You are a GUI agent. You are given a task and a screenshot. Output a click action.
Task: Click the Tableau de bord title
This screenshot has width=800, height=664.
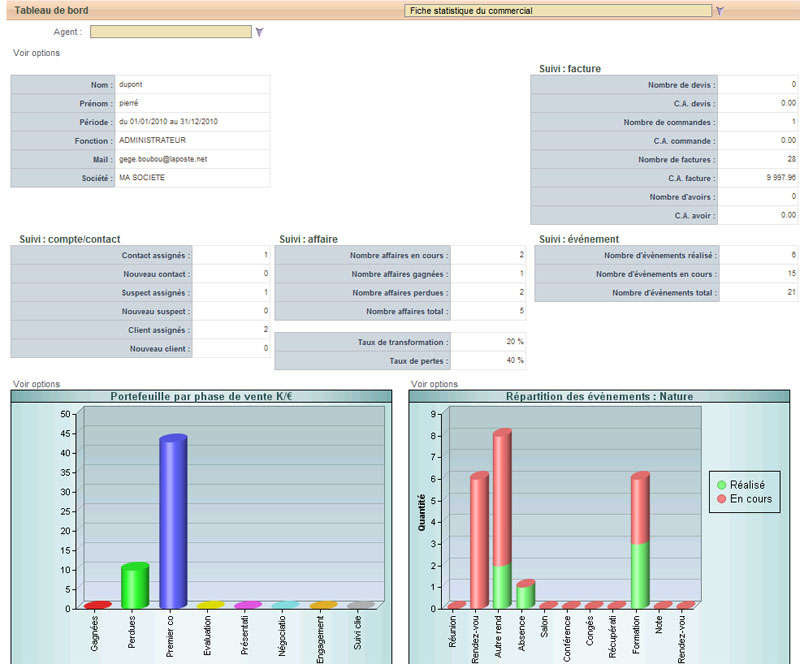click(x=52, y=10)
